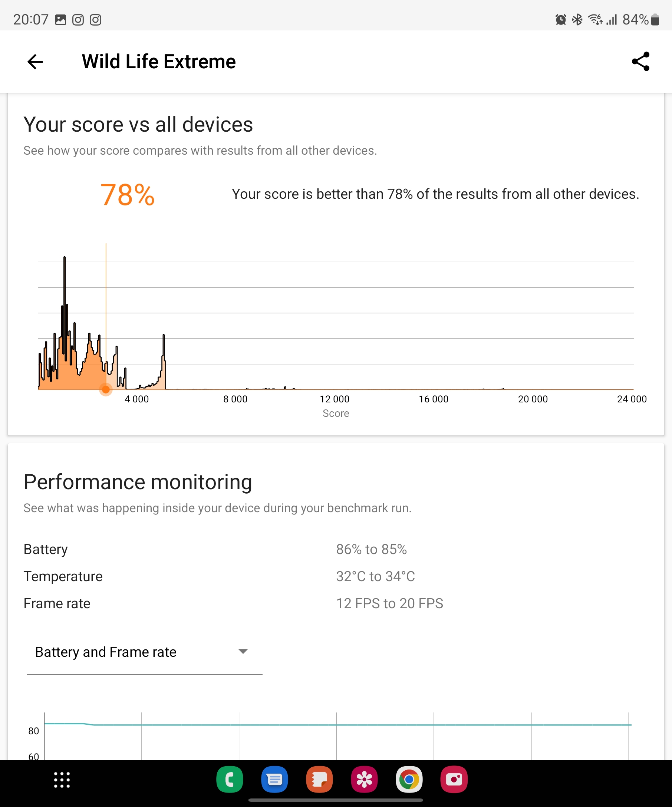The width and height of the screenshot is (672, 807).
Task: Tap the 78% orange score percentage
Action: pyautogui.click(x=127, y=195)
